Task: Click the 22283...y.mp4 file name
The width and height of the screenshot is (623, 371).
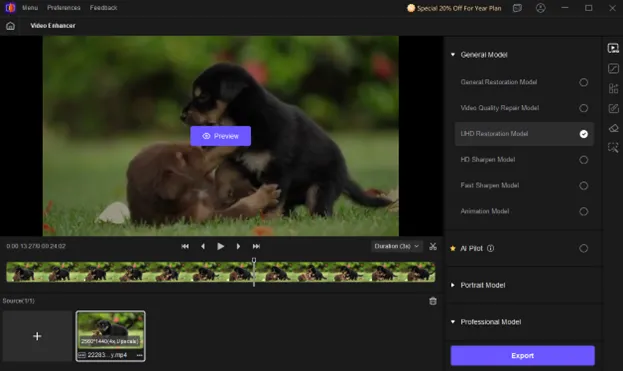Action: pos(107,355)
